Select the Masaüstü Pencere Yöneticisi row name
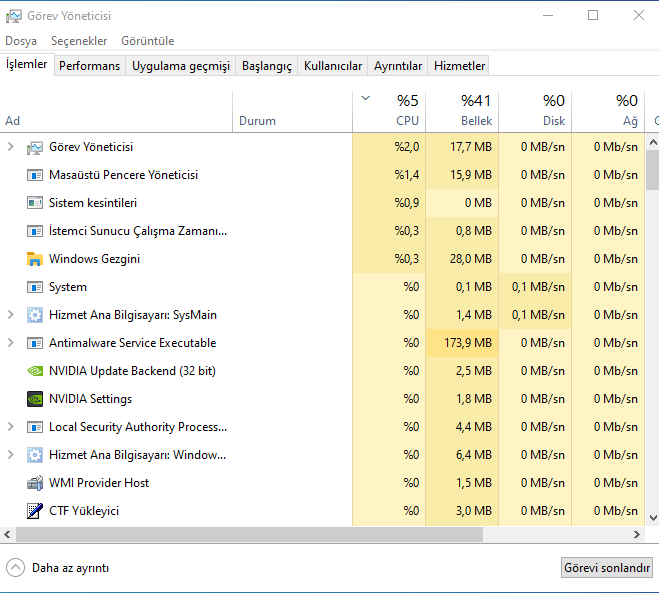 coord(124,175)
